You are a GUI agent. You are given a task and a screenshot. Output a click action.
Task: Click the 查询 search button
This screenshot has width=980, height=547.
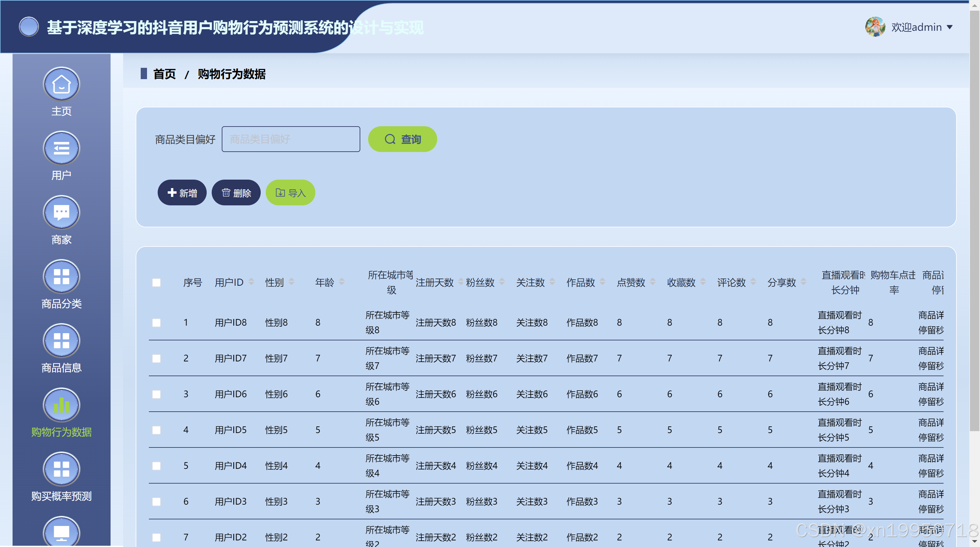pyautogui.click(x=402, y=139)
